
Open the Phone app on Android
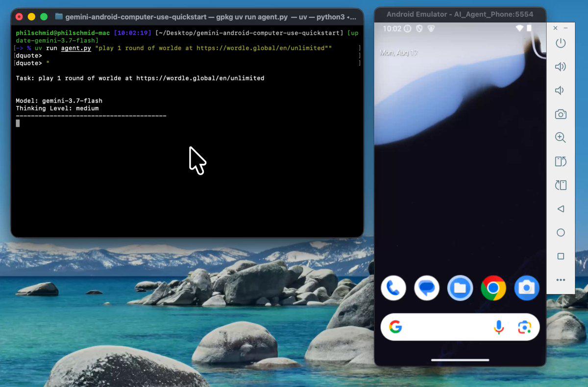393,288
